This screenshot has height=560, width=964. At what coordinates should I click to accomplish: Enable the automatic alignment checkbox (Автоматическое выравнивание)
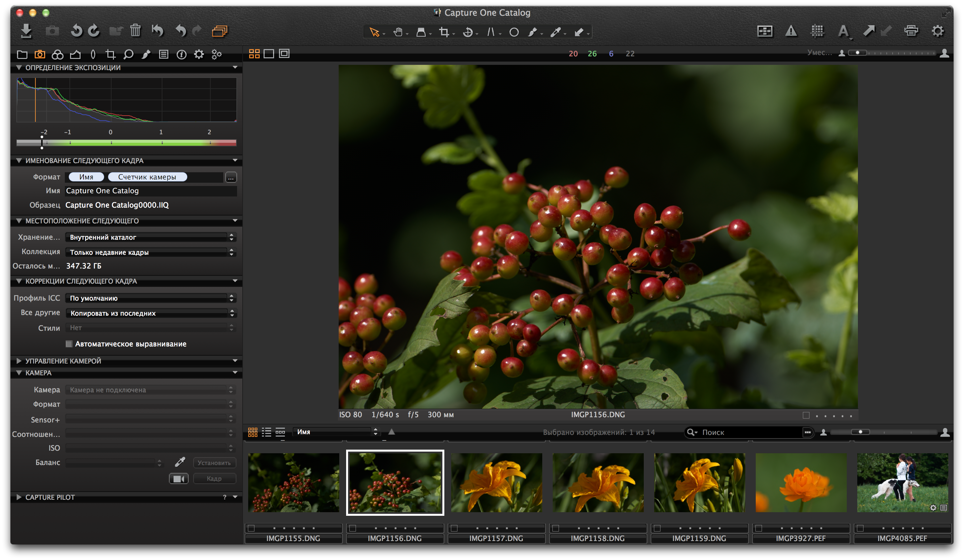pyautogui.click(x=69, y=344)
